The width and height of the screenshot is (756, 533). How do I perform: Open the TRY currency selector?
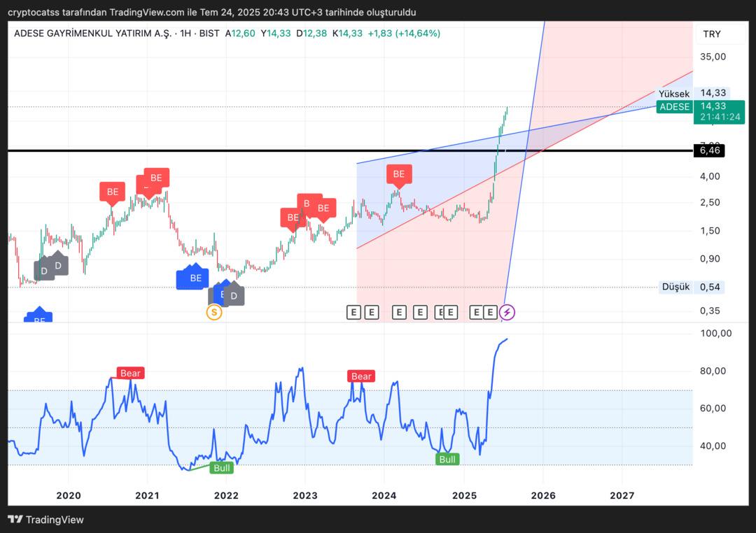pyautogui.click(x=712, y=34)
